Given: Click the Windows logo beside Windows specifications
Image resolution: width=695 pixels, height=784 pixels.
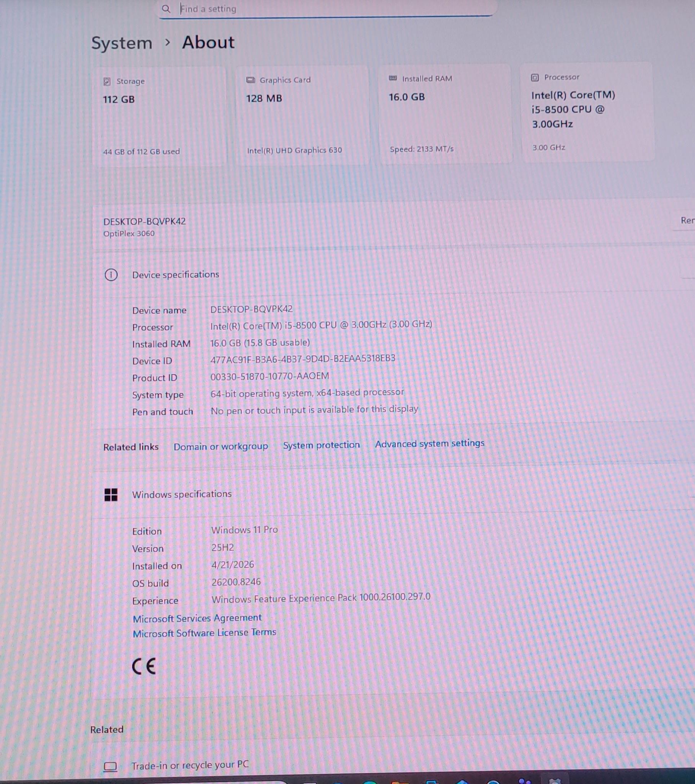Looking at the screenshot, I should [111, 495].
